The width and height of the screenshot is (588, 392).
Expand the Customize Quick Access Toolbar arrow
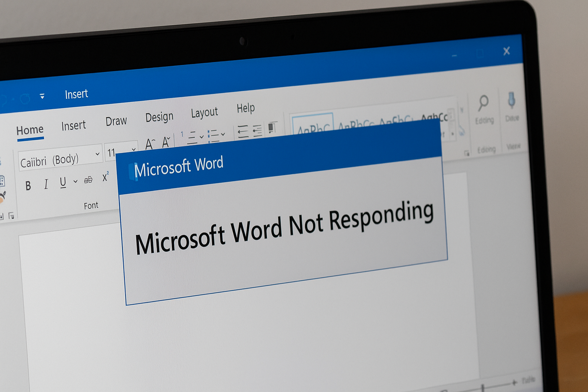42,96
